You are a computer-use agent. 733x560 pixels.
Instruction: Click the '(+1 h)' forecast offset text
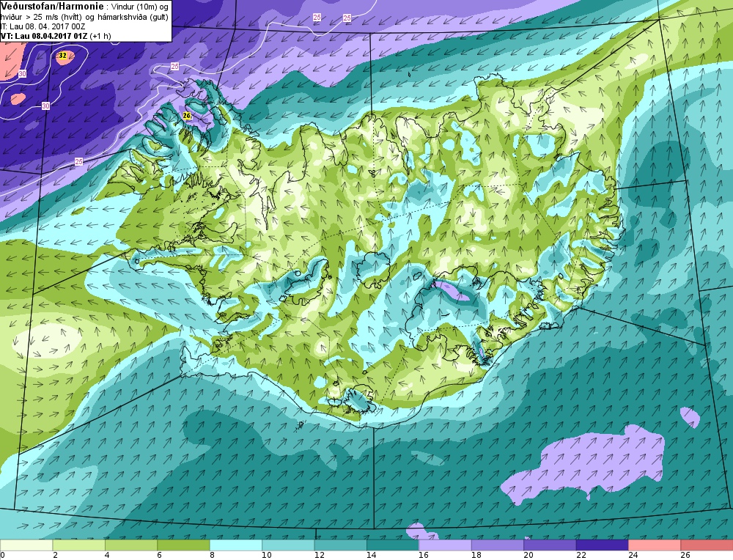(100, 36)
